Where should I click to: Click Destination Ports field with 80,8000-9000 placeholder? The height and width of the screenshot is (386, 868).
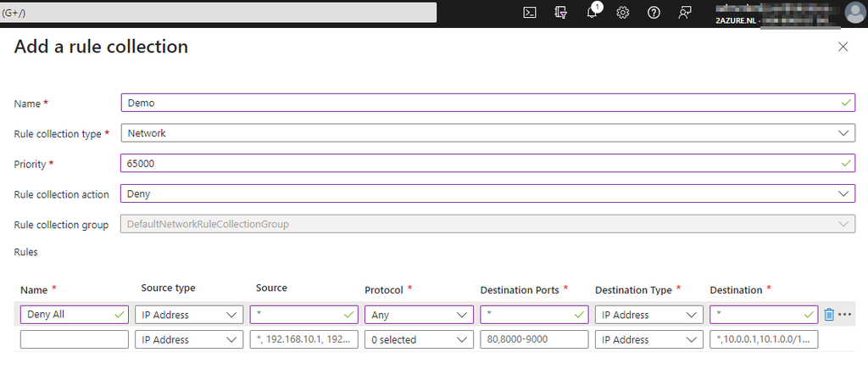534,339
